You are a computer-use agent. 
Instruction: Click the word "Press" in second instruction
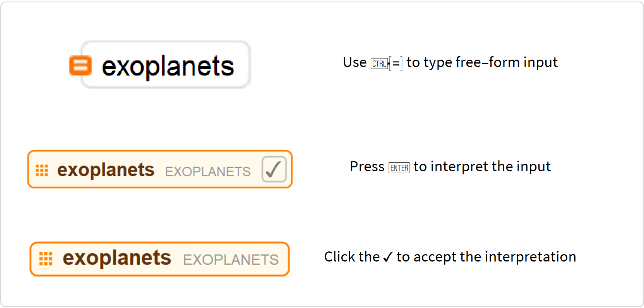pyautogui.click(x=367, y=167)
